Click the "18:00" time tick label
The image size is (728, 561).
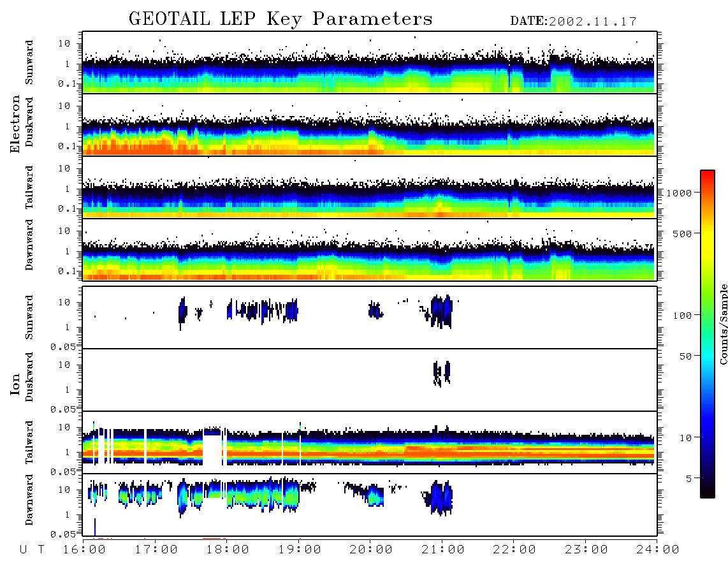[228, 550]
